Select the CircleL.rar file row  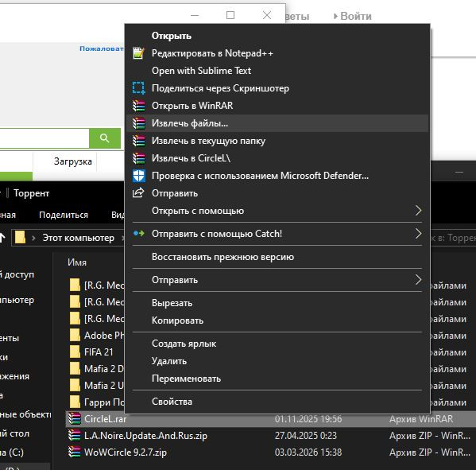pyautogui.click(x=270, y=418)
